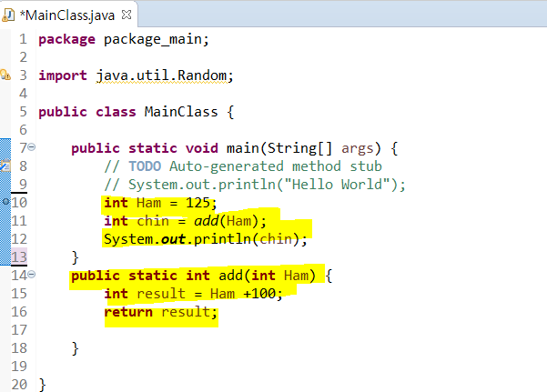Click the 'import' keyword on line 3
Screen dimensions: 547x392
(63, 75)
